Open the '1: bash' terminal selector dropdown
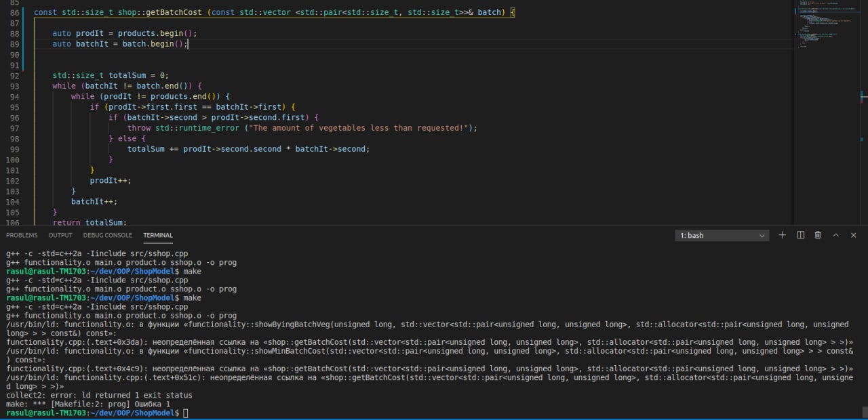 (722, 236)
